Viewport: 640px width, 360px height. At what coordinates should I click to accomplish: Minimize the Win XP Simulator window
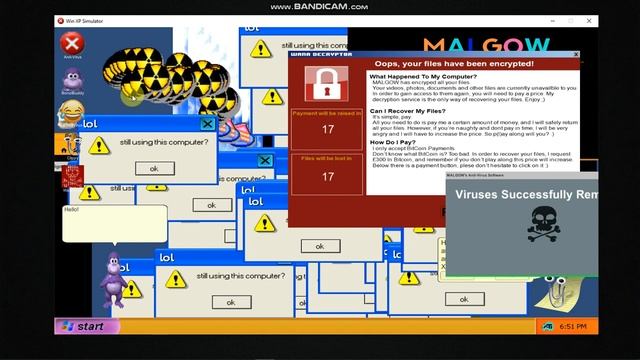coord(553,21)
